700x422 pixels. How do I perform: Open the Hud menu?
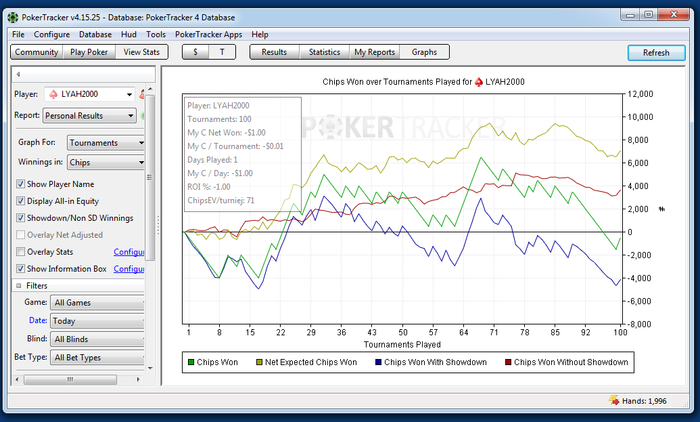(x=129, y=34)
